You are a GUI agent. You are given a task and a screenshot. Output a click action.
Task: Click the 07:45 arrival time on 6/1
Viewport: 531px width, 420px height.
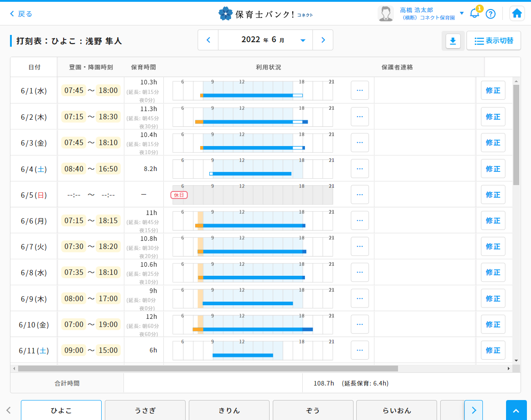pyautogui.click(x=74, y=90)
